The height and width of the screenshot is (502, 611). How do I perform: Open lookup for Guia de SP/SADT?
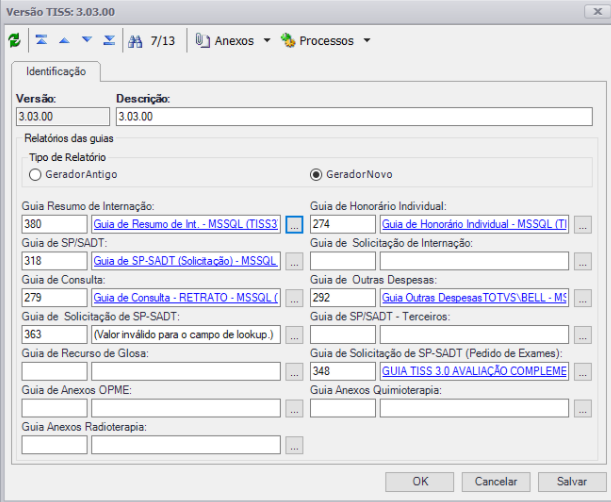point(294,261)
